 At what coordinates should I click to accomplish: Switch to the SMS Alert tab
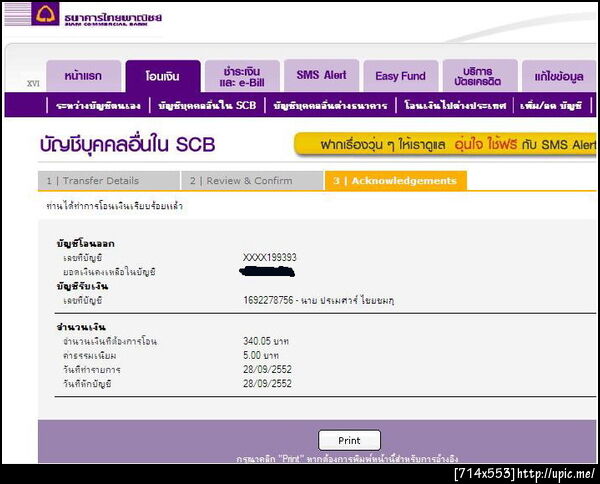(321, 75)
